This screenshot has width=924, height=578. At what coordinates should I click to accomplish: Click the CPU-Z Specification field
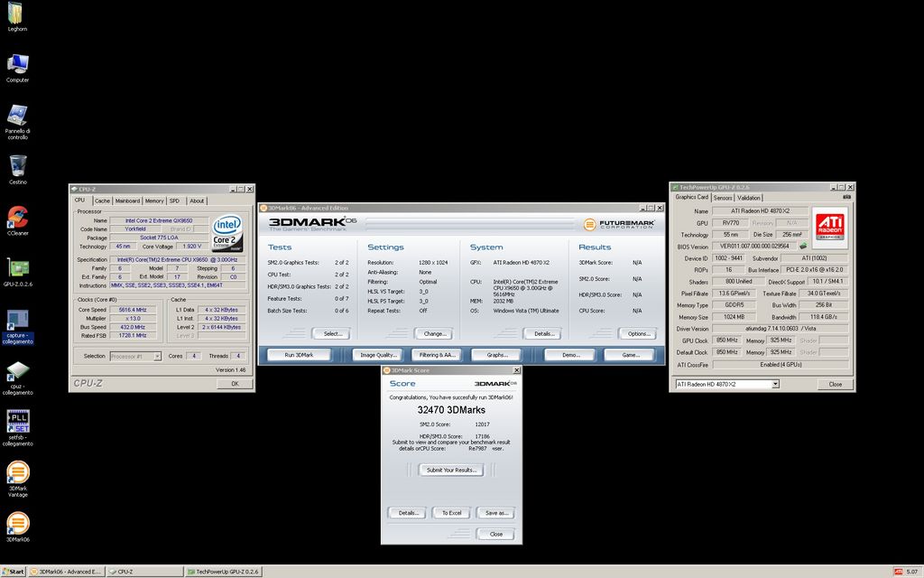[178, 259]
